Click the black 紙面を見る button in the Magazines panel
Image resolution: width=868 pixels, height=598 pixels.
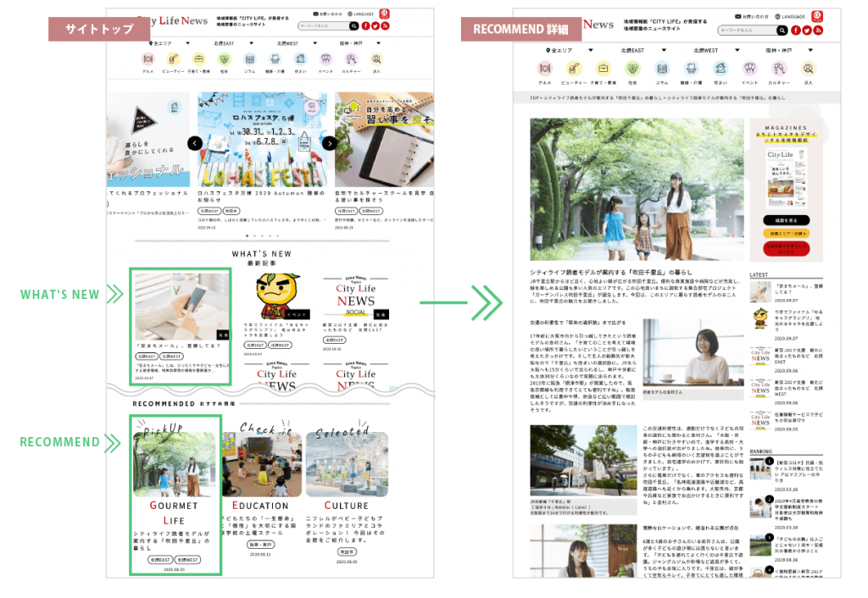[786, 220]
